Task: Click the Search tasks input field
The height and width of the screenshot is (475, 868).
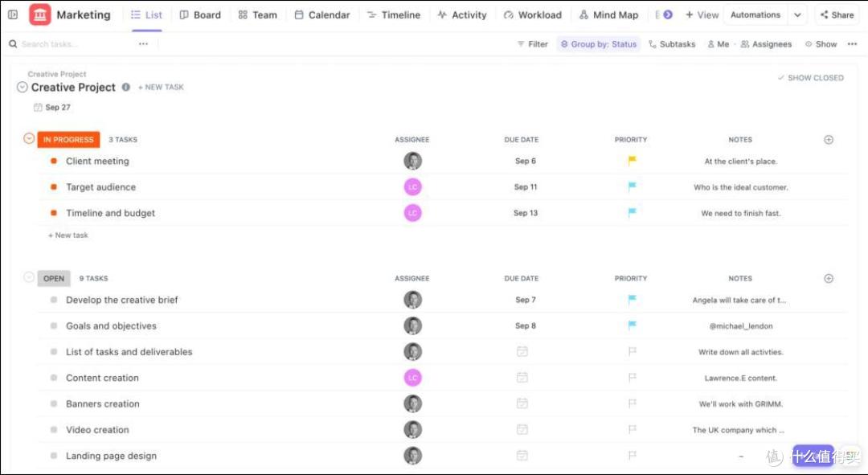Action: (x=77, y=43)
